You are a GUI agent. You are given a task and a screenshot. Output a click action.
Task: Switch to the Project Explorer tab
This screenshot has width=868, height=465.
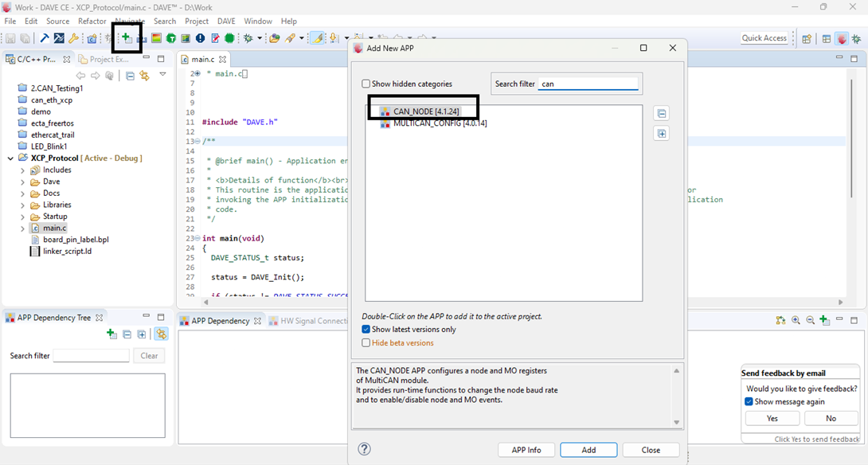(104, 59)
